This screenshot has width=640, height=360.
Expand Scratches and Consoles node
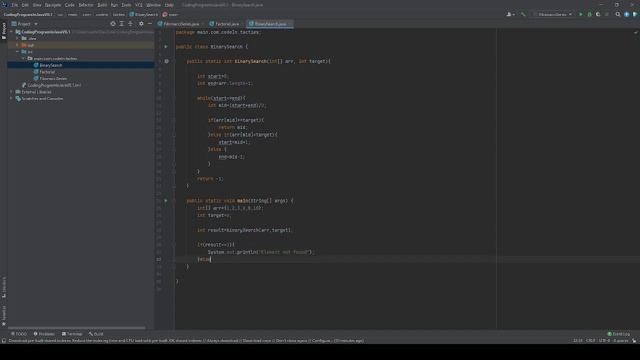[x=11, y=98]
